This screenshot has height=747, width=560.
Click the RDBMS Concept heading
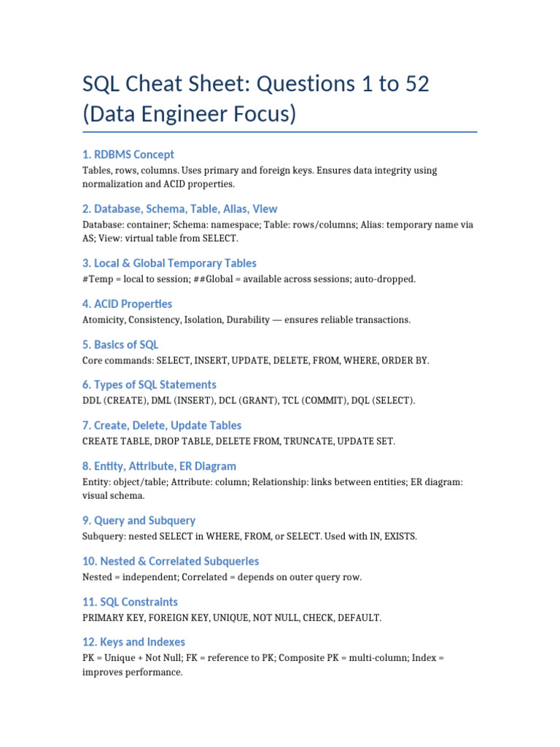click(128, 154)
